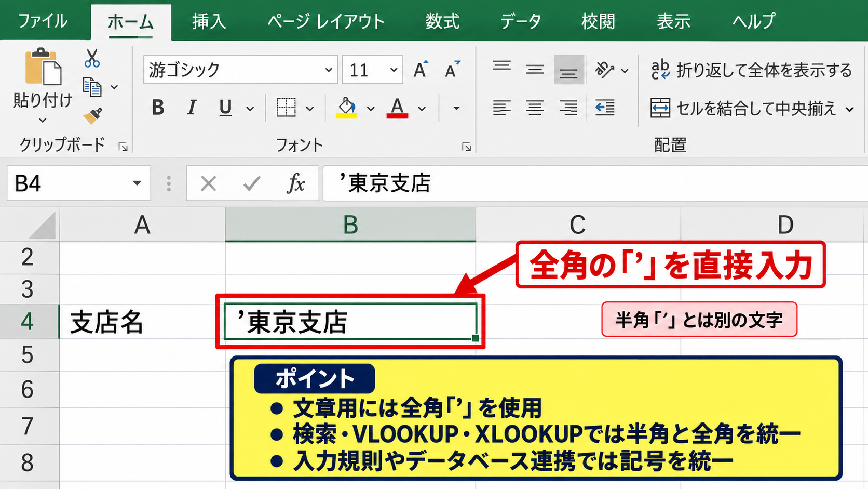
Task: Open the データ tab
Action: coord(521,21)
